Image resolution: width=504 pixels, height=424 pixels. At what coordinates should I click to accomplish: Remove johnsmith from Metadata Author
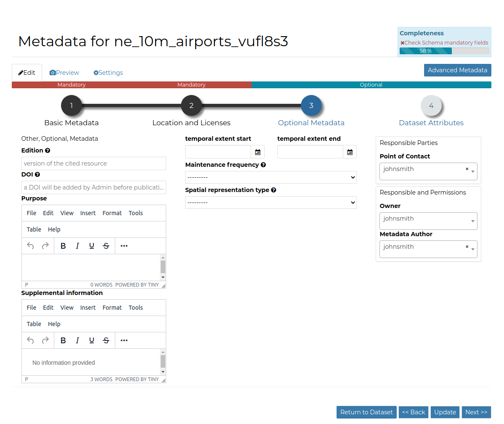pyautogui.click(x=467, y=247)
